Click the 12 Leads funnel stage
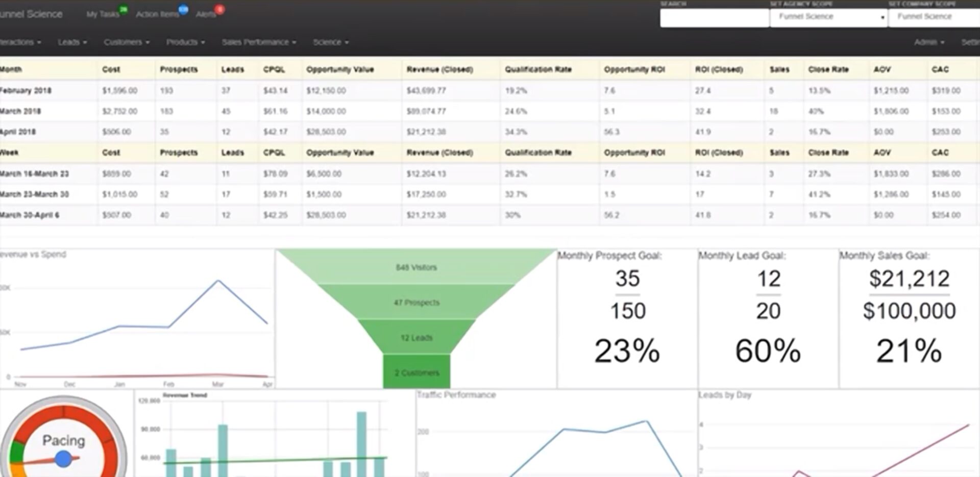980x477 pixels. 418,337
